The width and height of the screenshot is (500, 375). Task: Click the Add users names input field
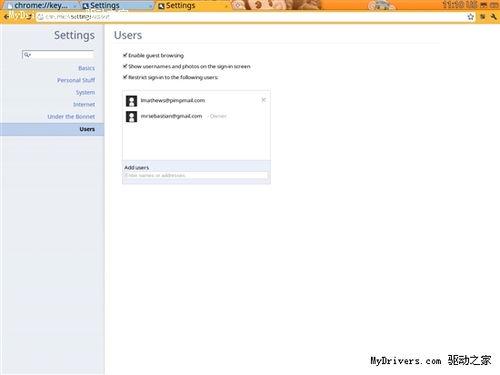(x=196, y=175)
